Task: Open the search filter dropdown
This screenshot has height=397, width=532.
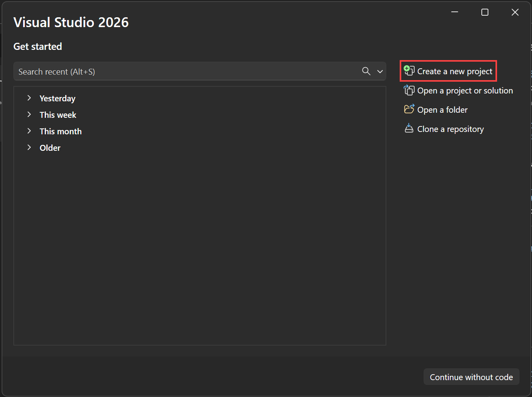Action: click(x=380, y=71)
